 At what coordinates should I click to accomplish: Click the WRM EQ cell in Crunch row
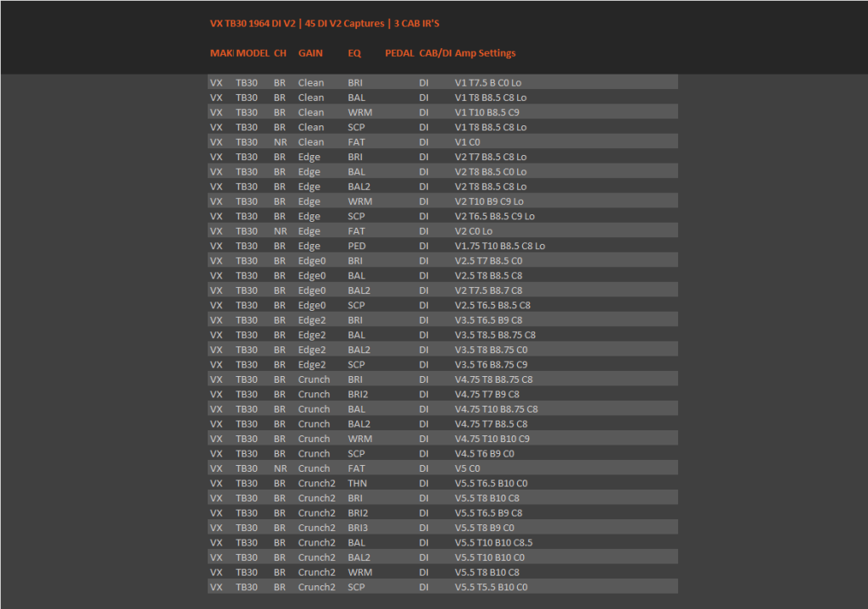360,440
